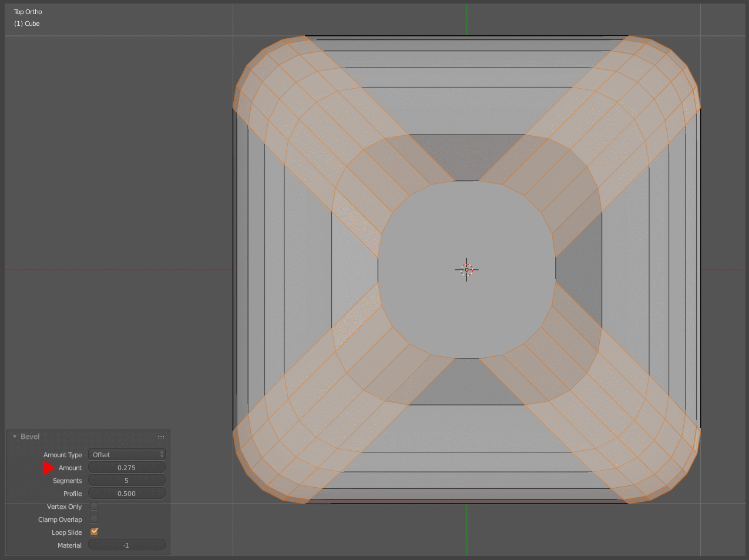Select the Segments field showing 5
The width and height of the screenshot is (749, 560).
tap(127, 481)
